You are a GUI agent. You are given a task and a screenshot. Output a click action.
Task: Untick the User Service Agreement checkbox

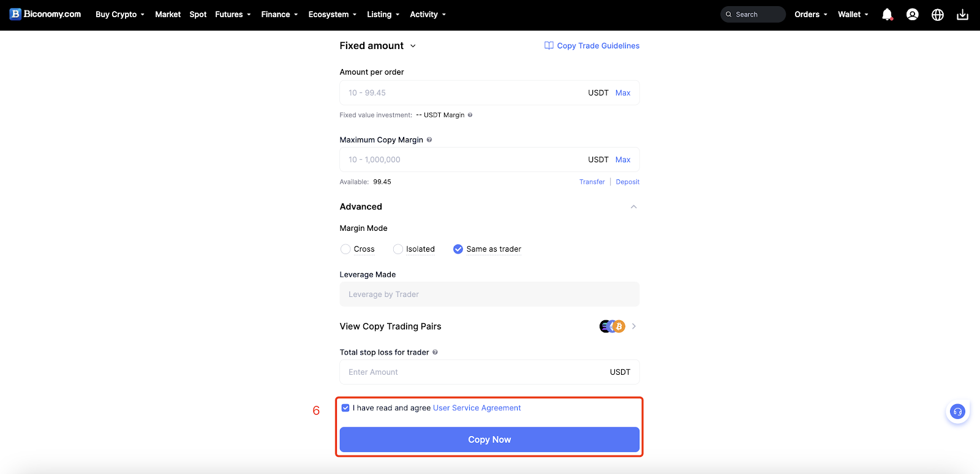tap(345, 408)
